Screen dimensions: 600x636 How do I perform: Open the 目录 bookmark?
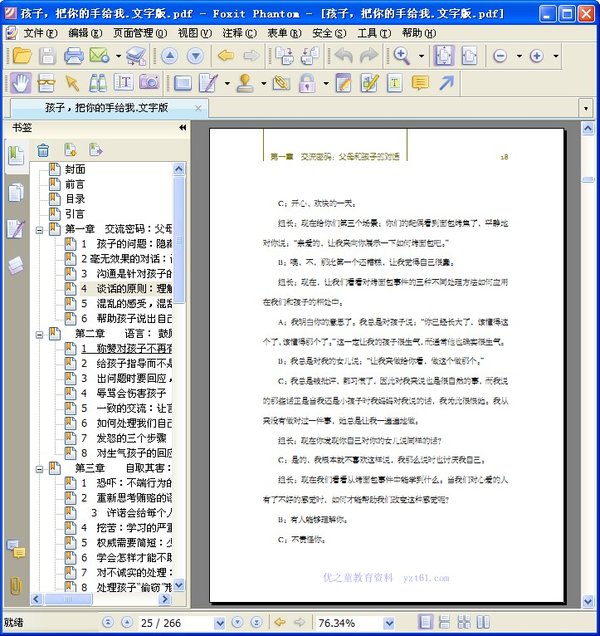click(75, 199)
